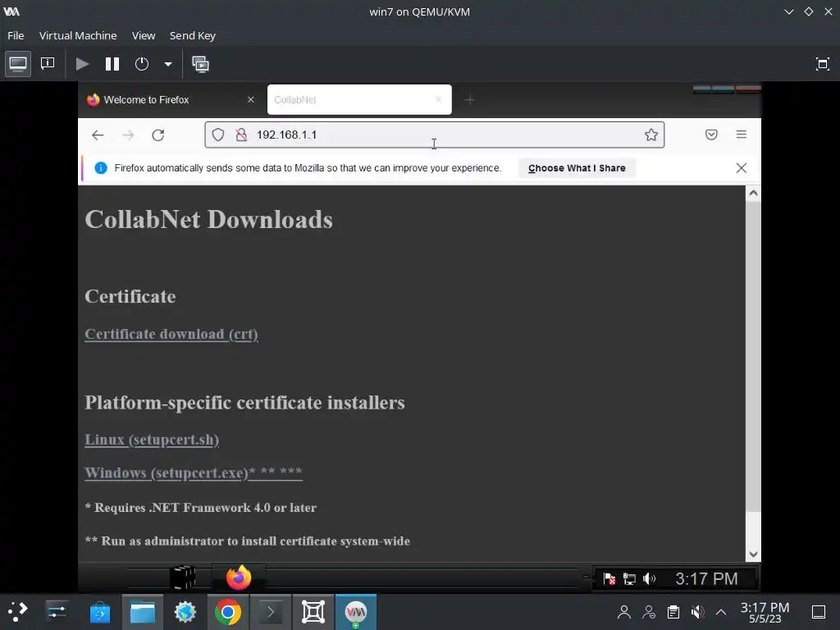This screenshot has width=840, height=630.
Task: Launch Google Chrome from taskbar
Action: tap(228, 612)
